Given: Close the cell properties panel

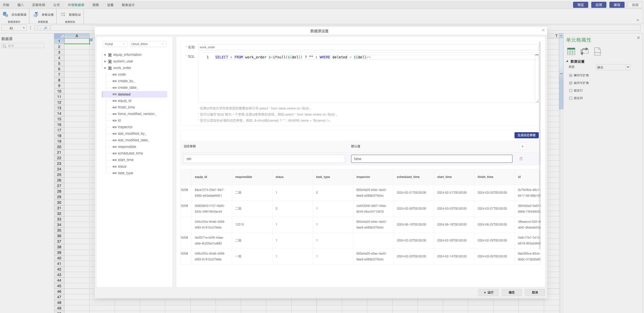Looking at the screenshot, I should pos(638,38).
